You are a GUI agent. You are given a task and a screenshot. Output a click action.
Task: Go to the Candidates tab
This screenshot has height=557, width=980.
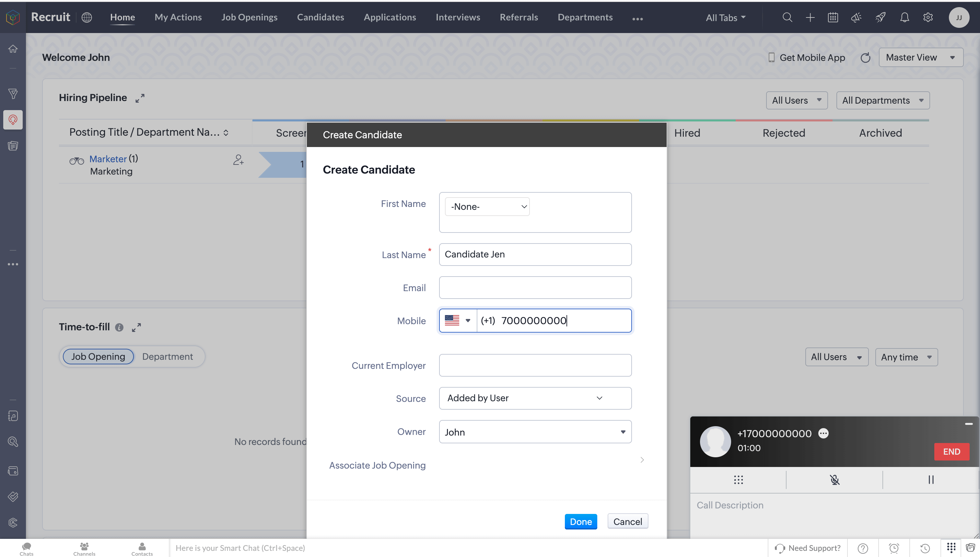click(321, 17)
